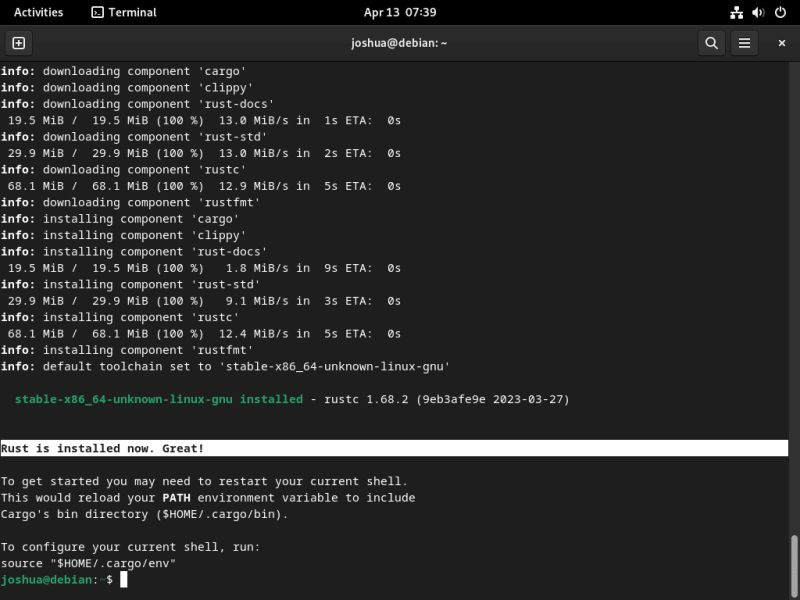This screenshot has width=800, height=600.
Task: Click the power status icon
Action: click(778, 12)
